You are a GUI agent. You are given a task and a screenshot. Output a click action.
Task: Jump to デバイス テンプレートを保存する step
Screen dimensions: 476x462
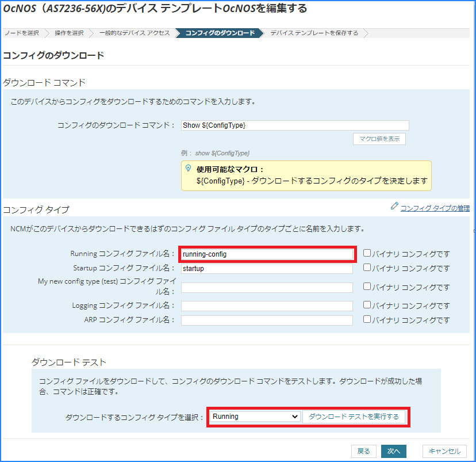point(314,33)
